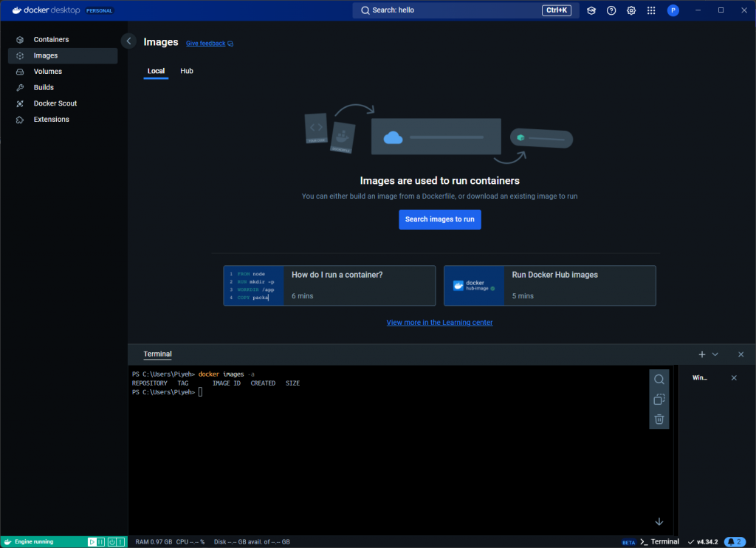Click the BETA badge in status bar

point(629,543)
